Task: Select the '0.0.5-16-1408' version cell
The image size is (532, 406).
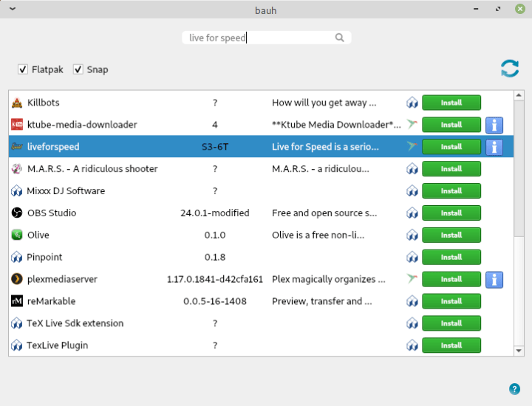Action: [215, 301]
